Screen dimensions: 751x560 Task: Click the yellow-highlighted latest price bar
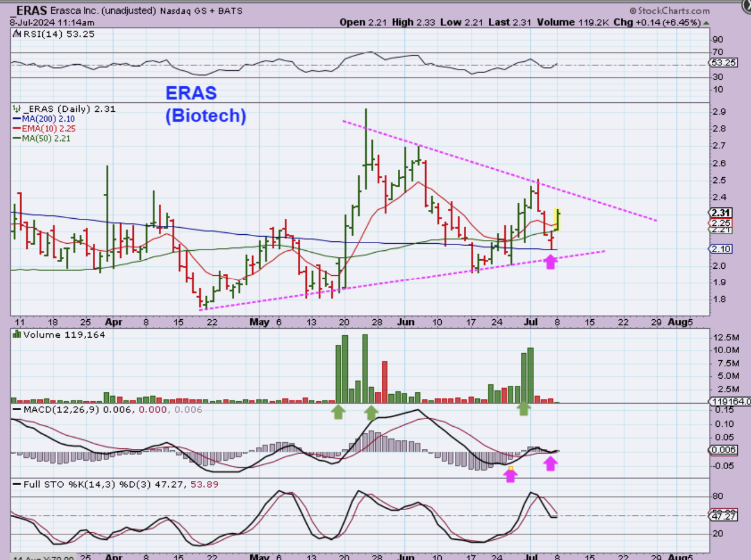click(x=558, y=220)
